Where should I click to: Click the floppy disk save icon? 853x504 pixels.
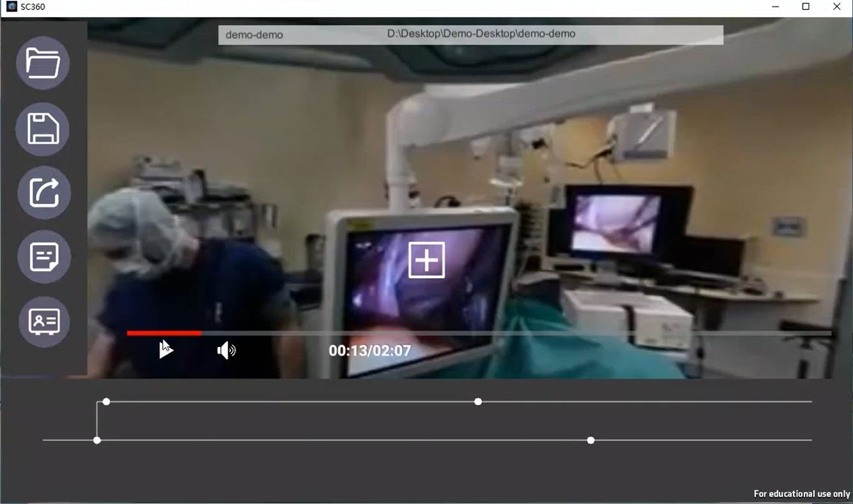pyautogui.click(x=43, y=129)
